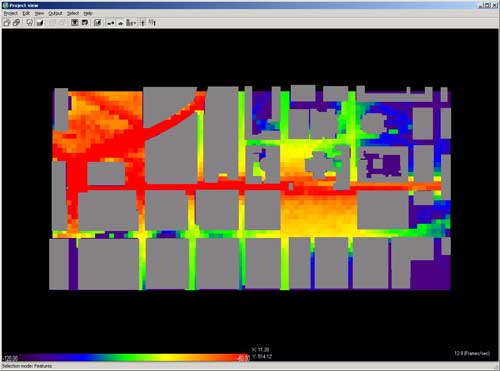Maximize the Project view window

(487, 5)
